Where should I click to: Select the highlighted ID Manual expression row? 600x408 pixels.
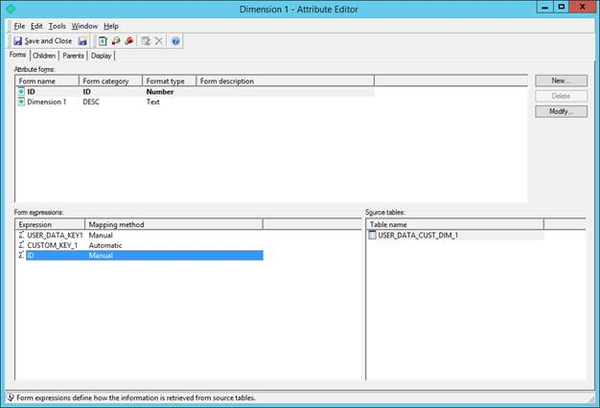[140, 256]
